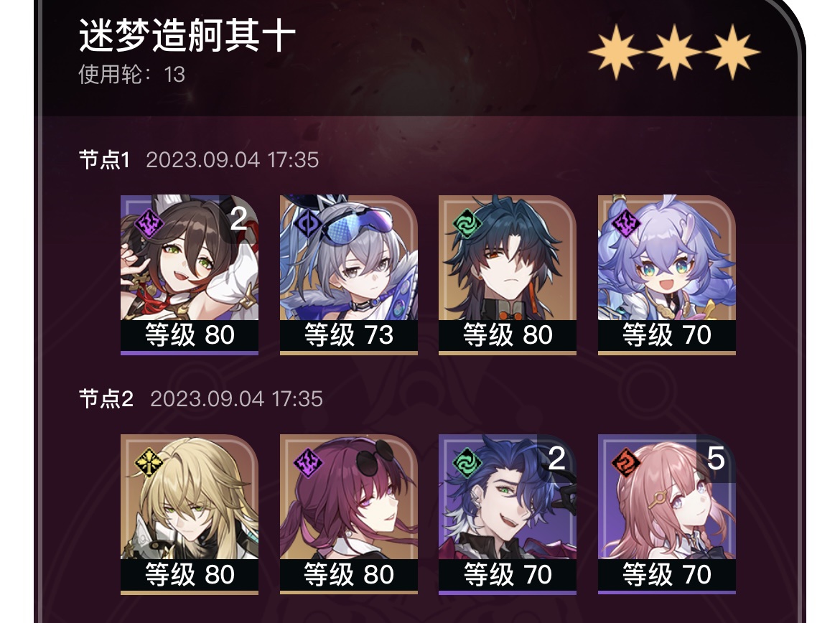Click the 迷梦造舸其十 stage title
The image size is (840, 623).
(187, 35)
